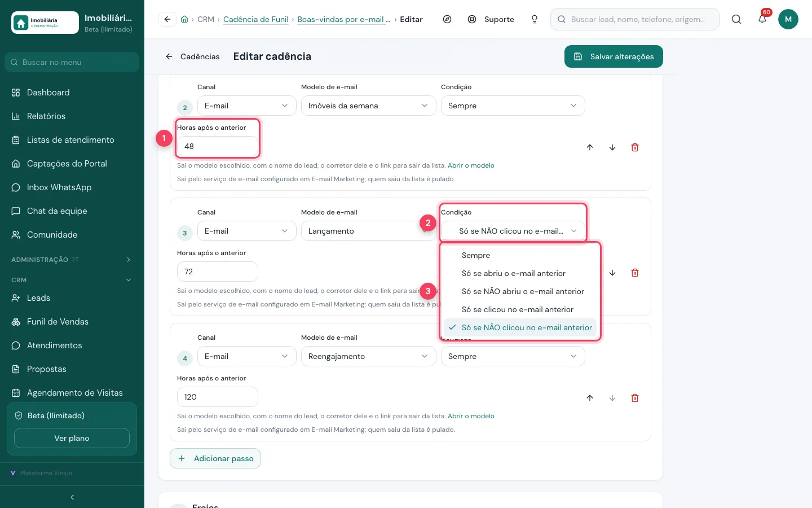Click Salvar alterações button

coord(614,56)
